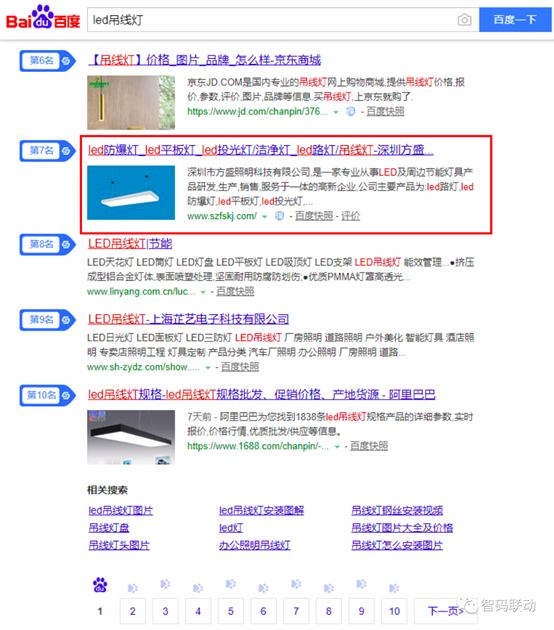Expand the arrow next to 1688.com URL

[x=337, y=447]
